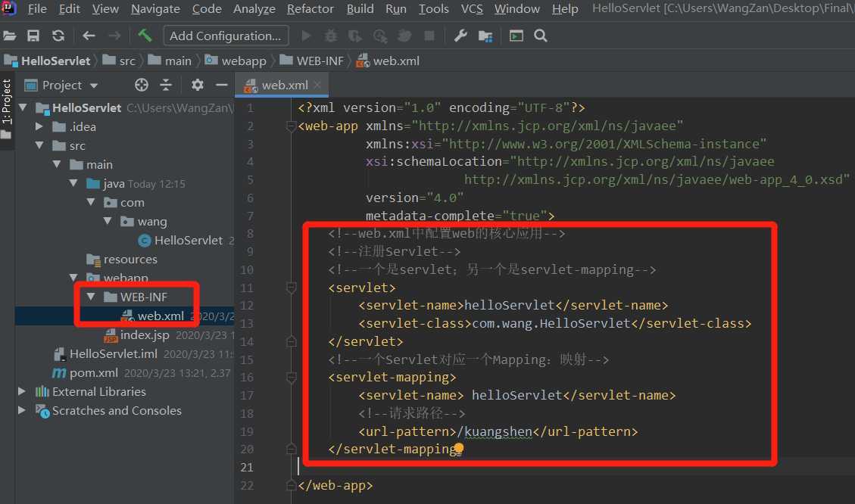
Task: Fold the servlet tag at line 11
Action: [291, 288]
